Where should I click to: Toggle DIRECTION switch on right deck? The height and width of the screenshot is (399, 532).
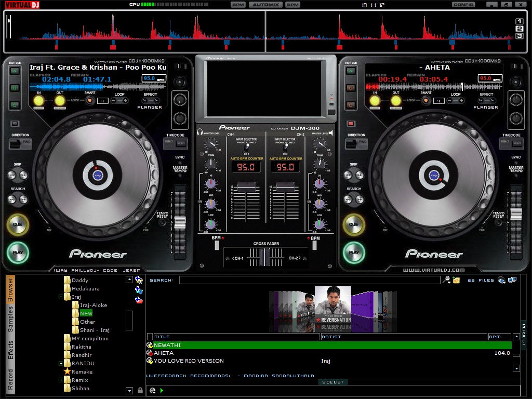[x=356, y=144]
